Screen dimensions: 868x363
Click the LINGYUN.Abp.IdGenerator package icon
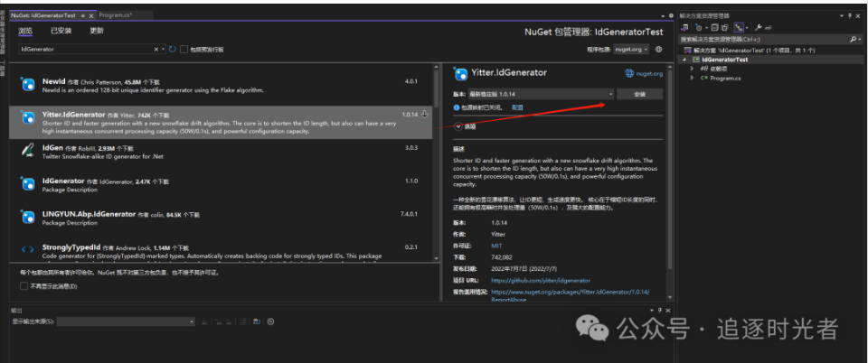(x=27, y=216)
